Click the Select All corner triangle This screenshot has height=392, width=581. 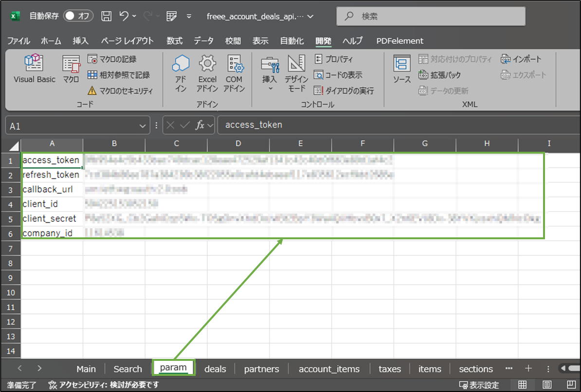(x=14, y=145)
